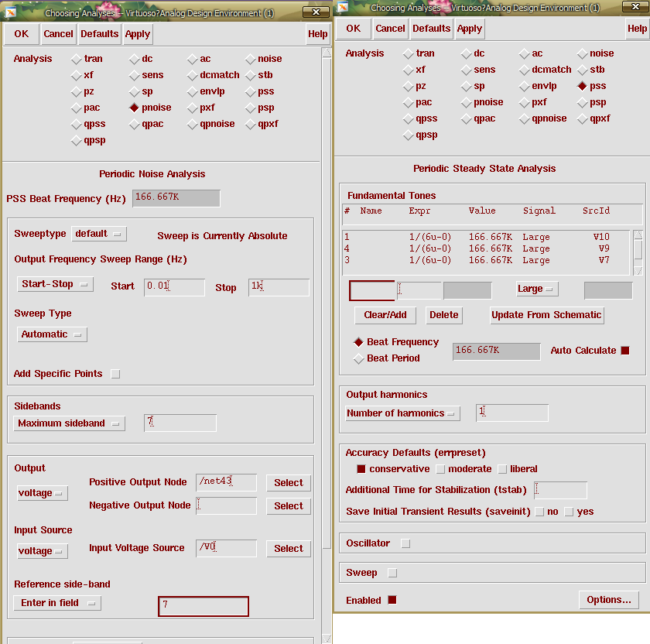
Task: Click the window icon of the right dialog
Action: [x=342, y=7]
